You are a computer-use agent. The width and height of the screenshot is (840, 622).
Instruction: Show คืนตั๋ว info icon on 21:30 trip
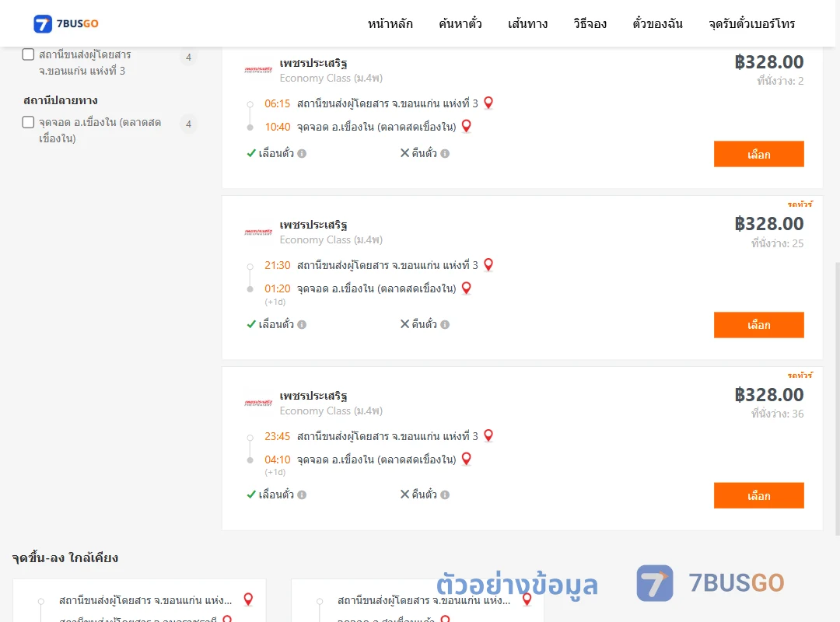click(445, 325)
